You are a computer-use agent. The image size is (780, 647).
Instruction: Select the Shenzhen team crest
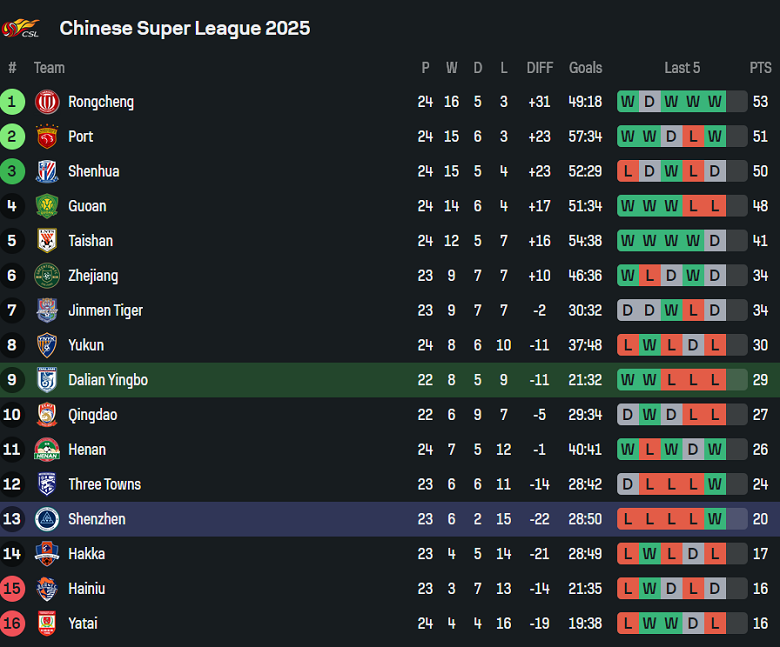pos(47,519)
